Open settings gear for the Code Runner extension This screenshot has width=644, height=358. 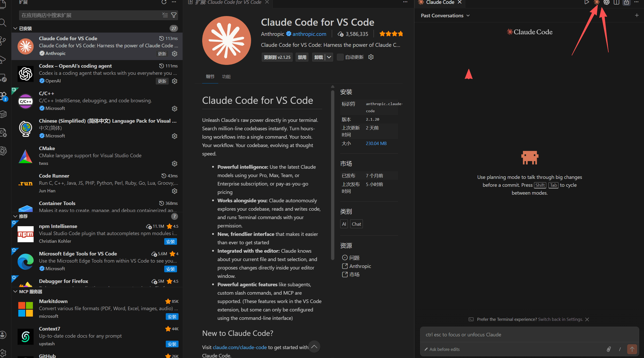[x=174, y=191]
